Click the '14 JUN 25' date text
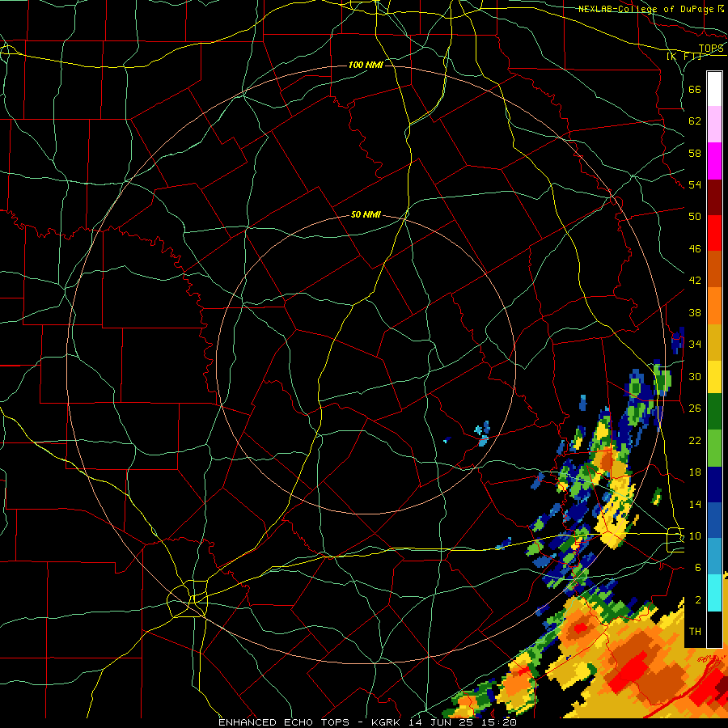Viewport: 728px width, 728px height. 442,722
